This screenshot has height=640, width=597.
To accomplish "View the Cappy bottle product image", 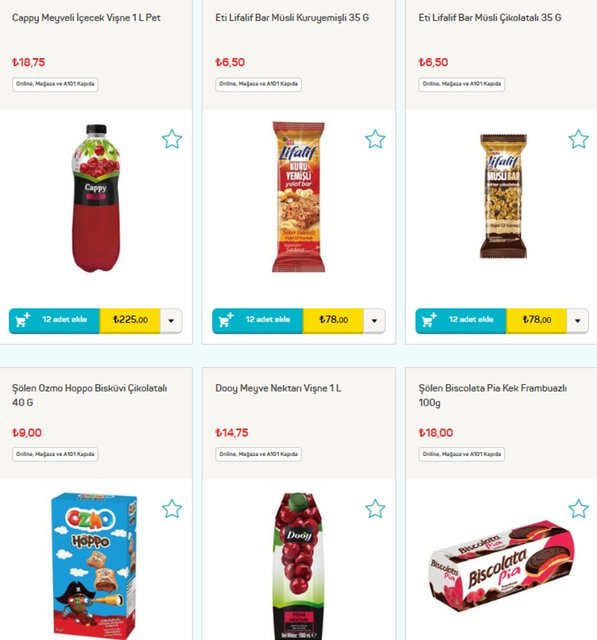I will pyautogui.click(x=96, y=198).
